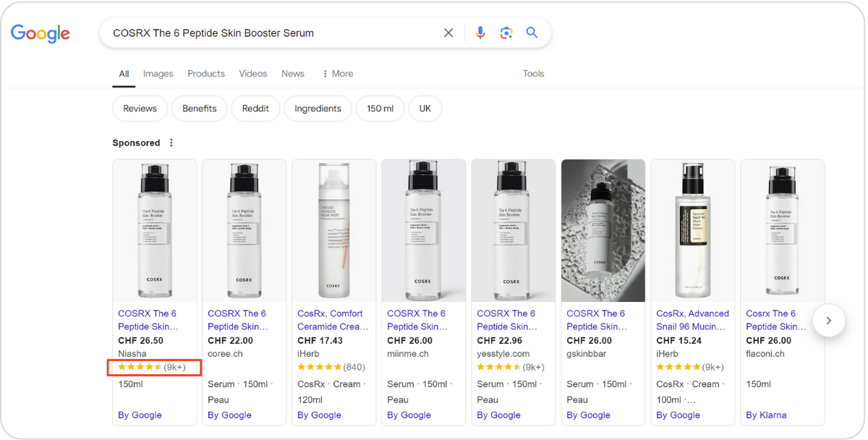Apply the 150 ml filter chip
The width and height of the screenshot is (868, 440).
(x=380, y=109)
